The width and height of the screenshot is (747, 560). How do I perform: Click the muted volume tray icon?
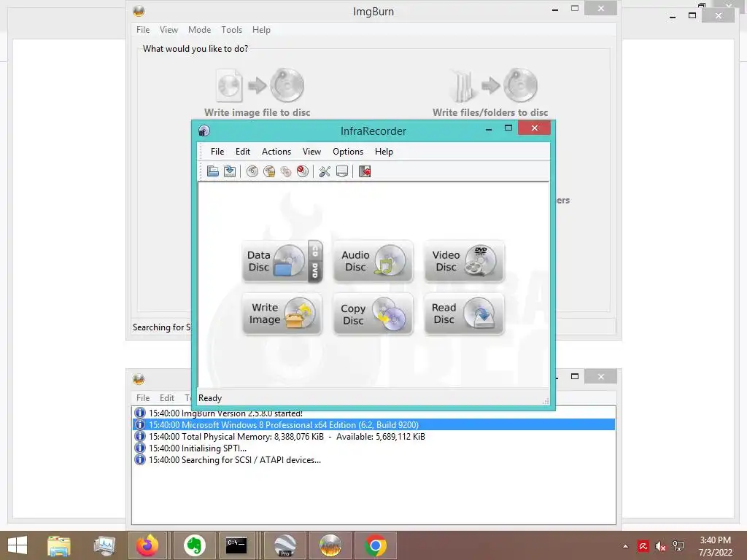tap(660, 546)
